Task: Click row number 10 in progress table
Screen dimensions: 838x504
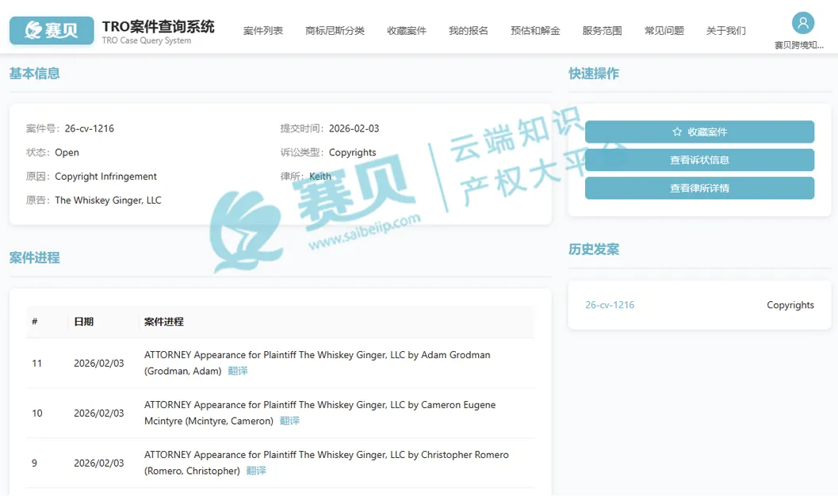Action: click(x=37, y=413)
